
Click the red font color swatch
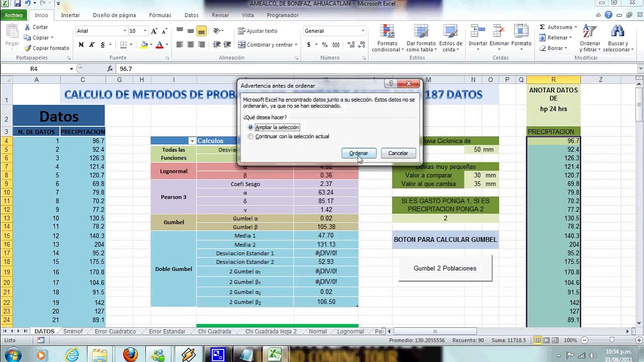coord(159,45)
